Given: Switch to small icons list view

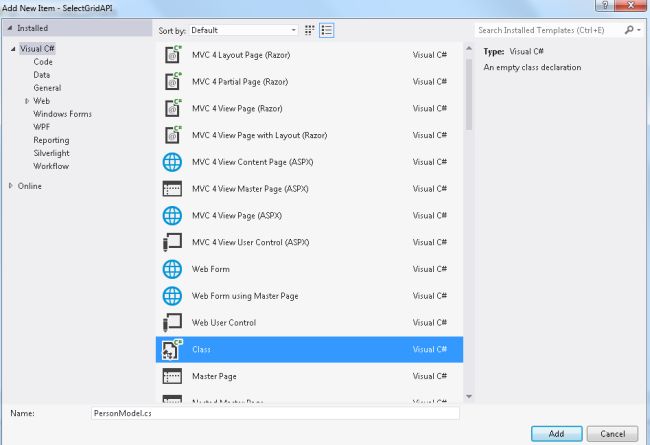Looking at the screenshot, I should [x=327, y=30].
